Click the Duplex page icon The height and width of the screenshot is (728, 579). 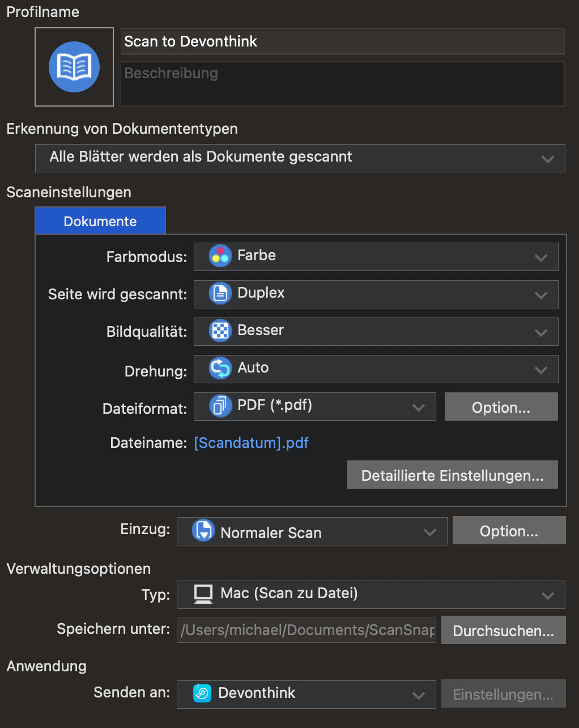tap(220, 294)
